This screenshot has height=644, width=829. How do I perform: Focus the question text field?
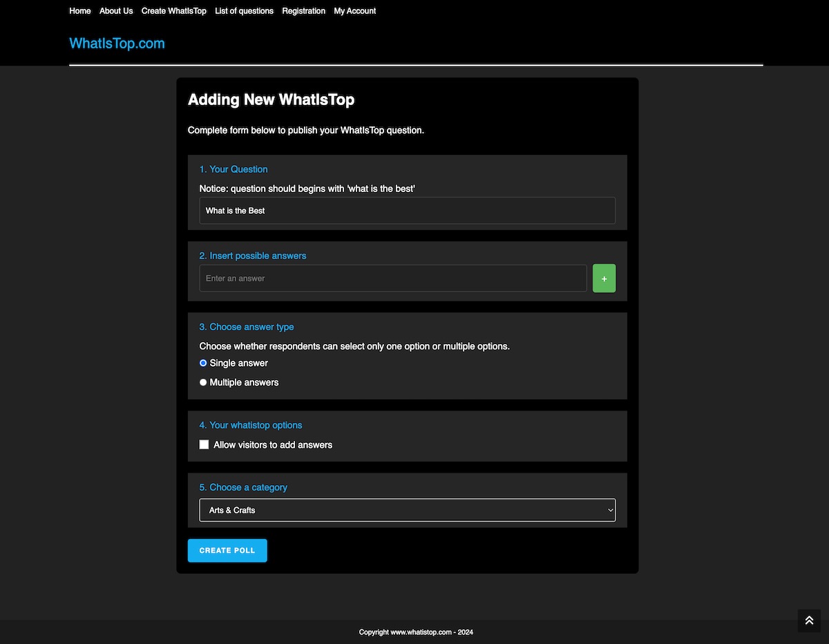click(x=407, y=211)
